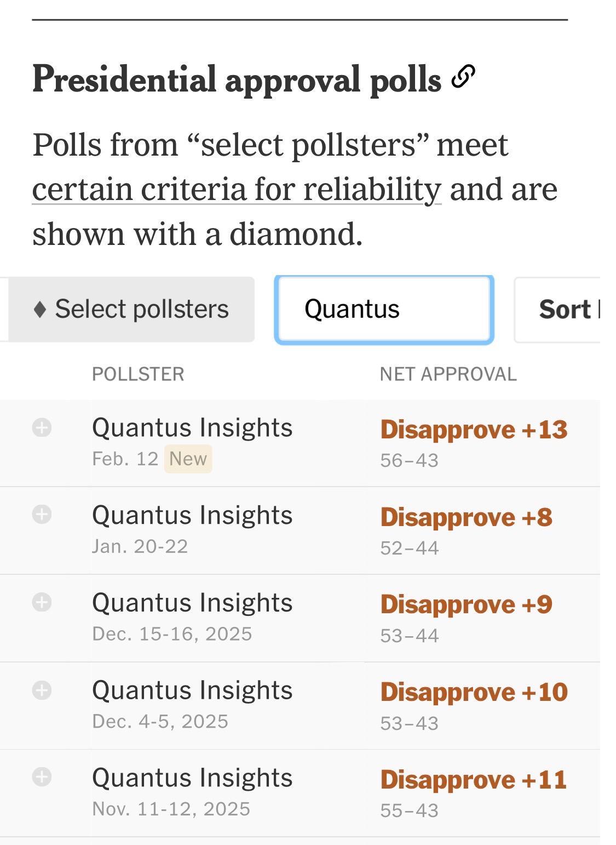Image resolution: width=616 pixels, height=845 pixels.
Task: Click the Pollster column header
Action: [138, 374]
